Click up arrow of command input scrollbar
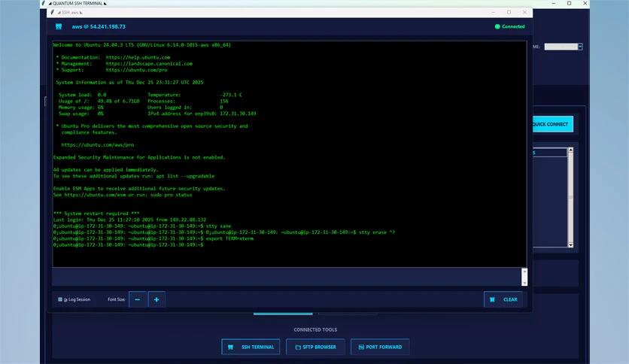Viewport: 629px width, 364px height. point(524,271)
